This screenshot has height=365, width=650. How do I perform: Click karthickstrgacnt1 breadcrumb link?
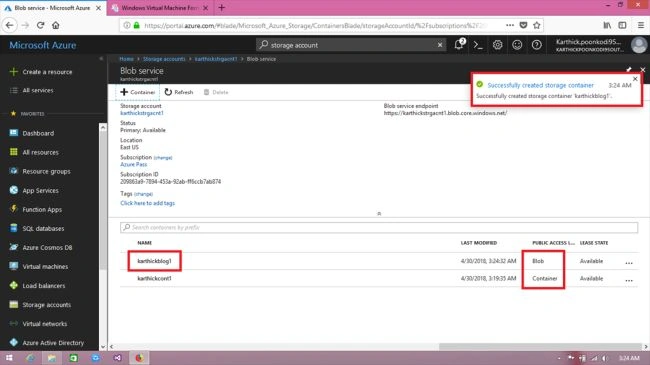[x=216, y=59]
